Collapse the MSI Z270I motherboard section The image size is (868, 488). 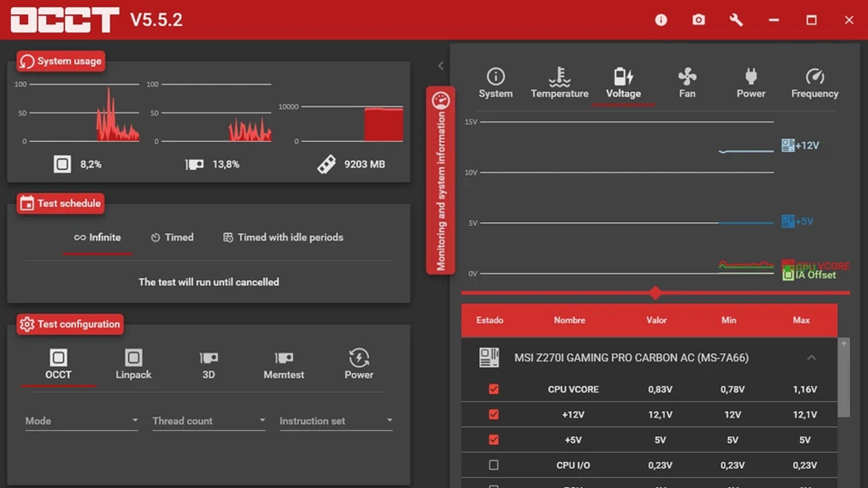[x=811, y=358]
